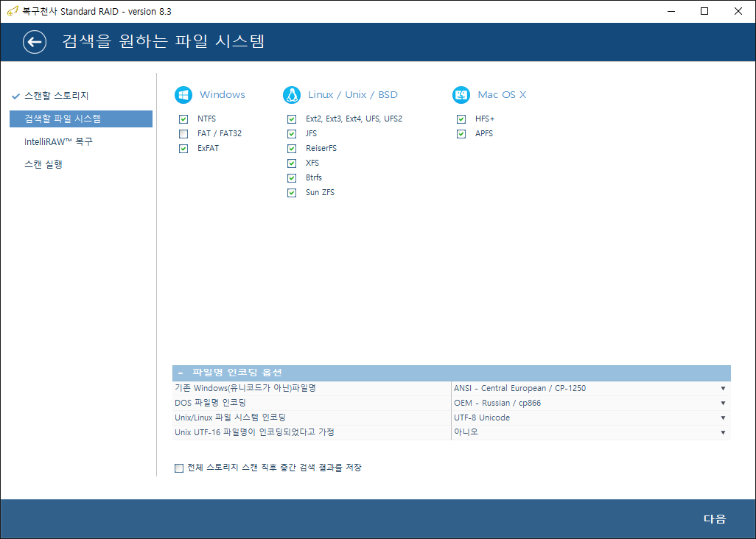Open the ANSI - Central European / CP-1250 dropdown
This screenshot has width=756, height=539.
point(591,388)
